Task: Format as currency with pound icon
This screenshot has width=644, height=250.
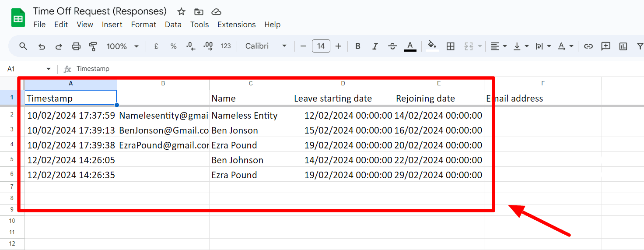Action: 156,46
